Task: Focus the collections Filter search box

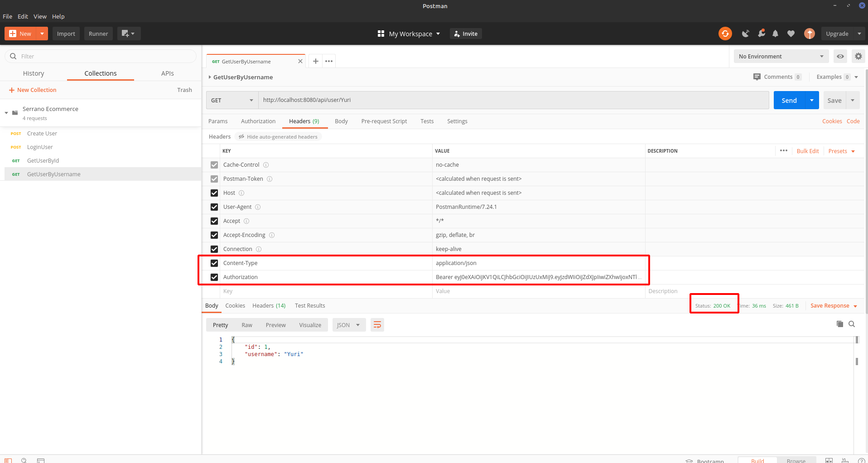Action: pos(101,56)
